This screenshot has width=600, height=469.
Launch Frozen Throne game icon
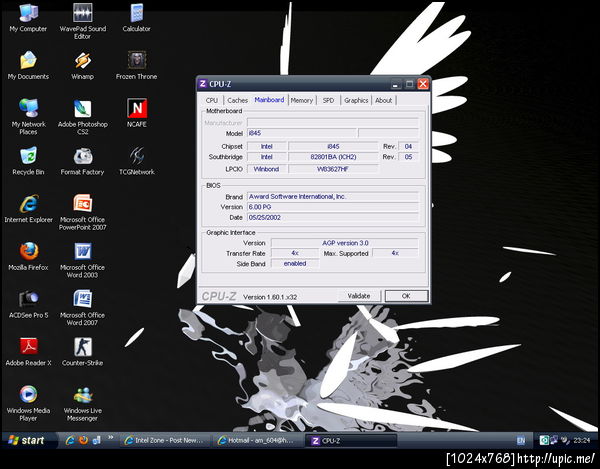pyautogui.click(x=137, y=66)
